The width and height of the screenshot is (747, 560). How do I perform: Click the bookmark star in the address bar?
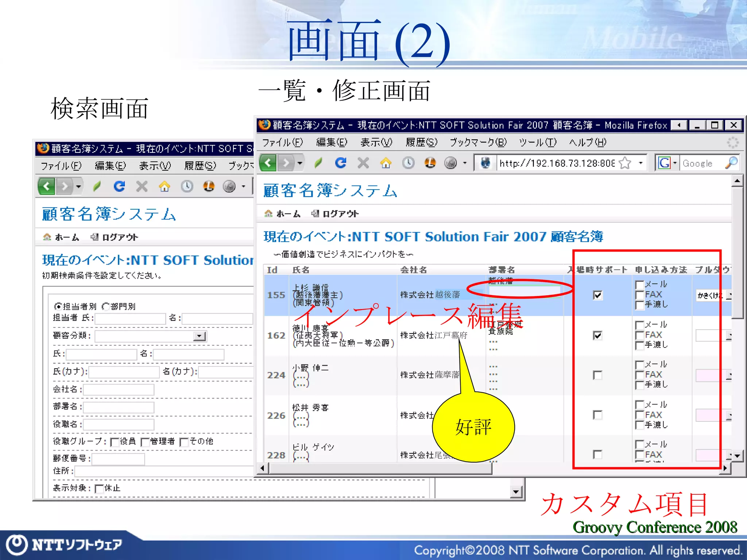tap(625, 163)
